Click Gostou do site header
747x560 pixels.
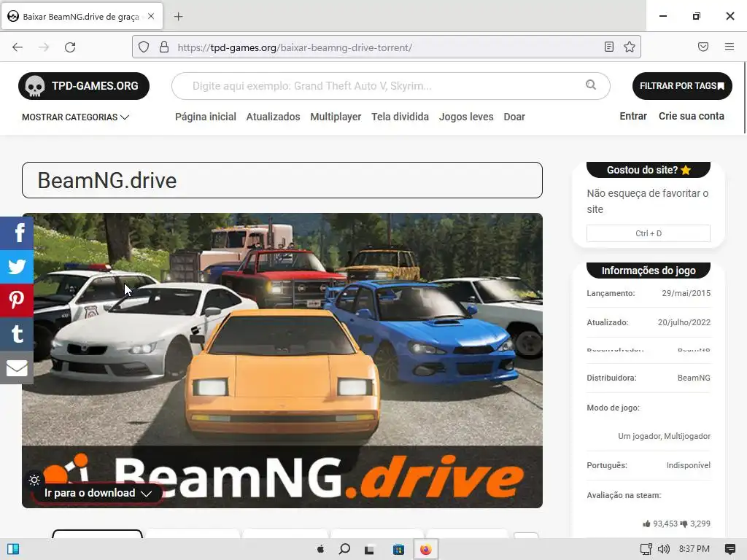click(x=649, y=170)
